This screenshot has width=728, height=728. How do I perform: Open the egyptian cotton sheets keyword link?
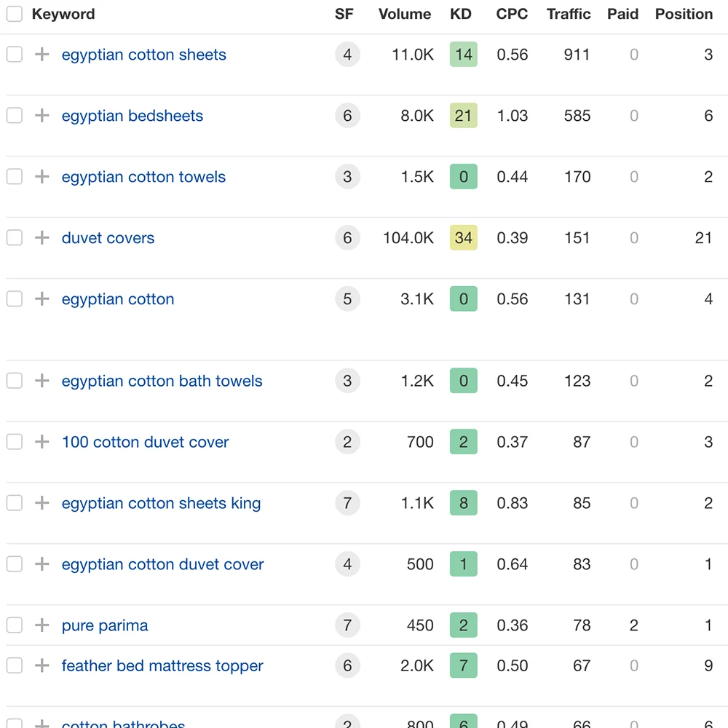coord(143,55)
